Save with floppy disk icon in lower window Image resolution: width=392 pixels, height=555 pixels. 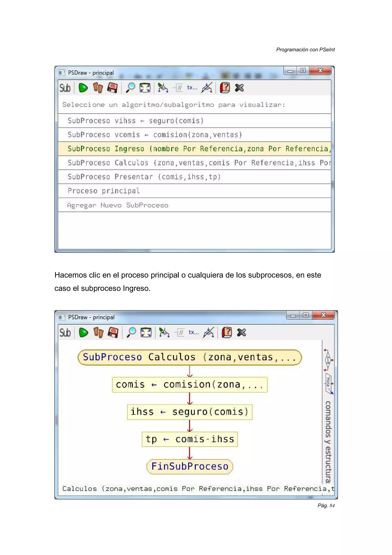tap(113, 333)
